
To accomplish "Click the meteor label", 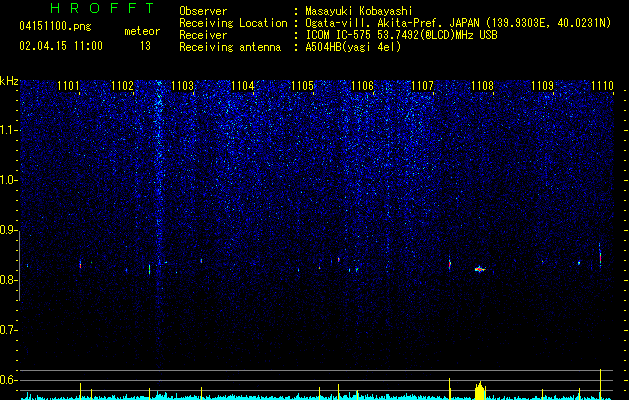I will point(142,31).
